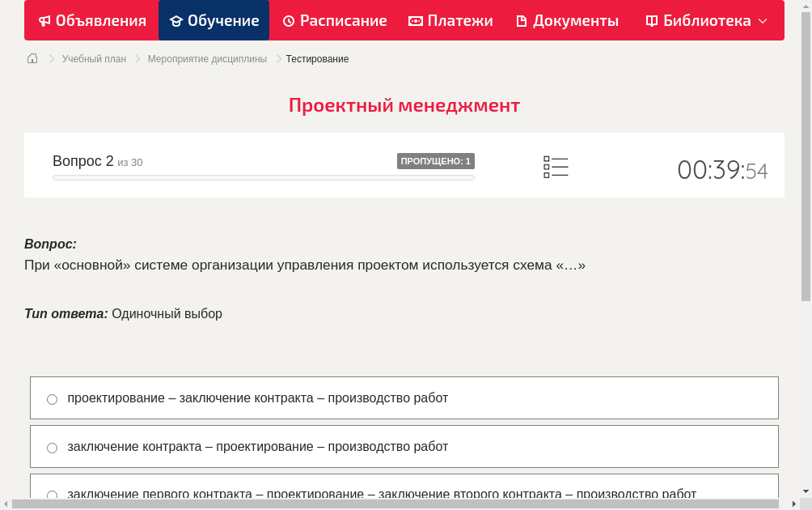This screenshot has height=510, width=812.
Task: Switch to the Расписание menu item
Action: coord(335,20)
